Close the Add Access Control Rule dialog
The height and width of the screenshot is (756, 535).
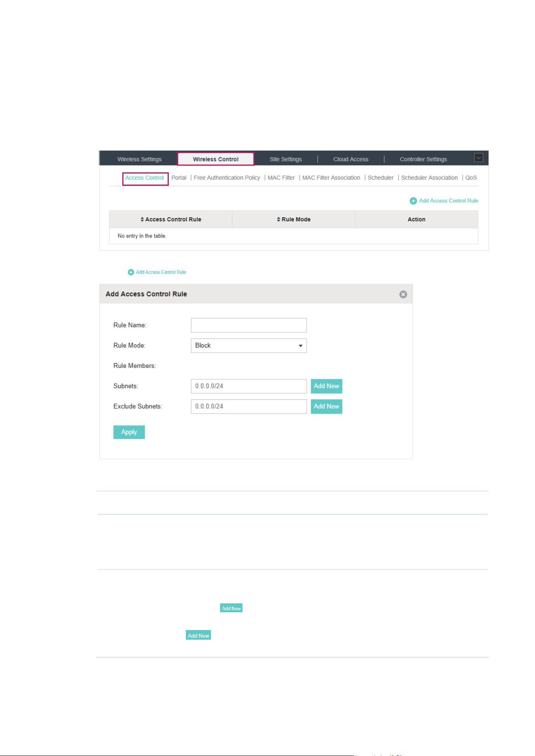[403, 294]
